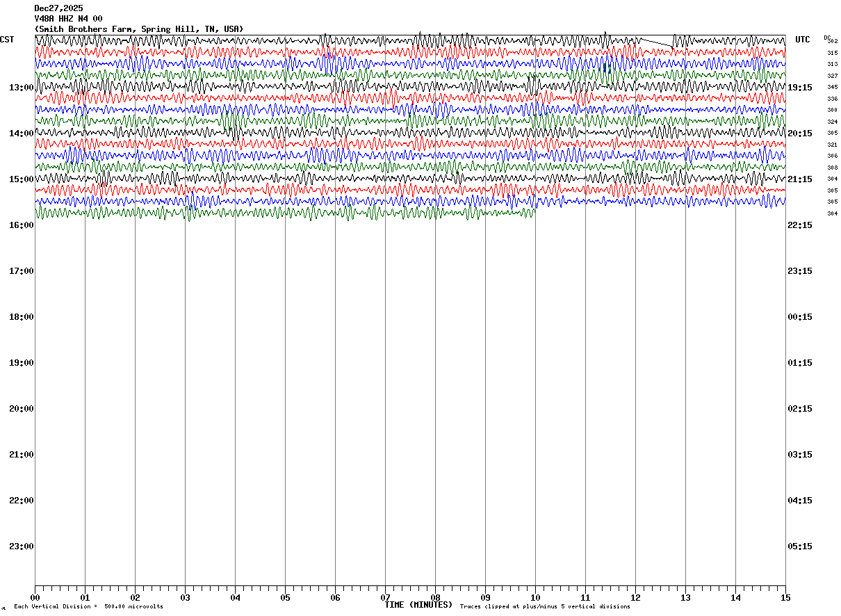Image resolution: width=841 pixels, height=616 pixels.
Task: Click the DC offset value 321
Action: click(x=832, y=145)
